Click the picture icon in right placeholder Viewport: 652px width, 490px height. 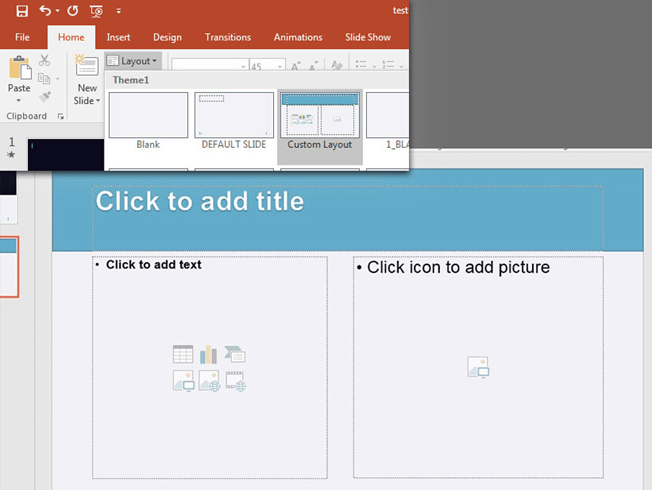point(478,367)
